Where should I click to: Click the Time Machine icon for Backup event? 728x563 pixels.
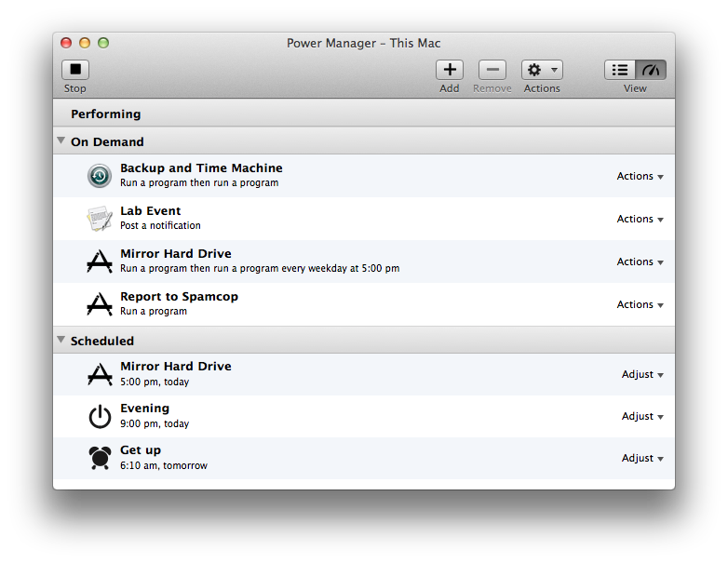click(x=100, y=176)
